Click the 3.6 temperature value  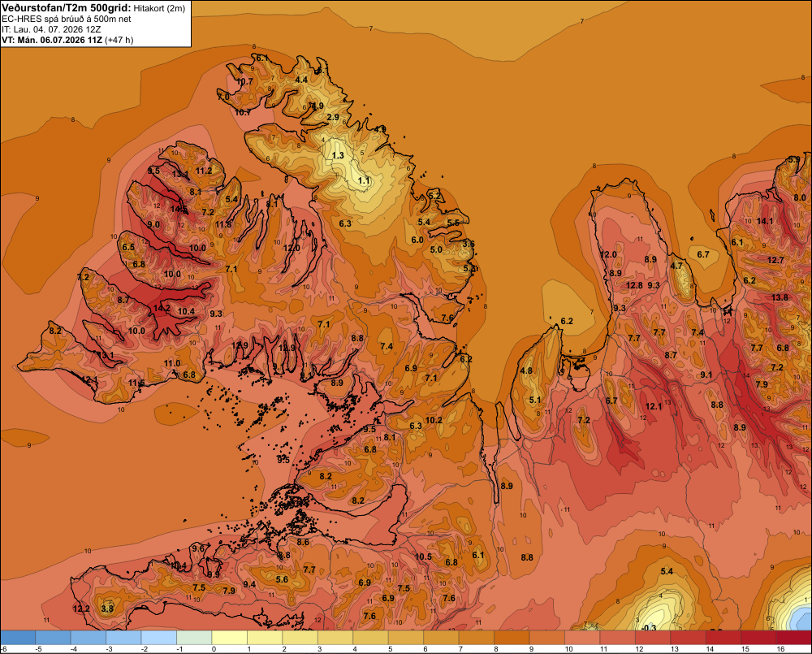469,244
